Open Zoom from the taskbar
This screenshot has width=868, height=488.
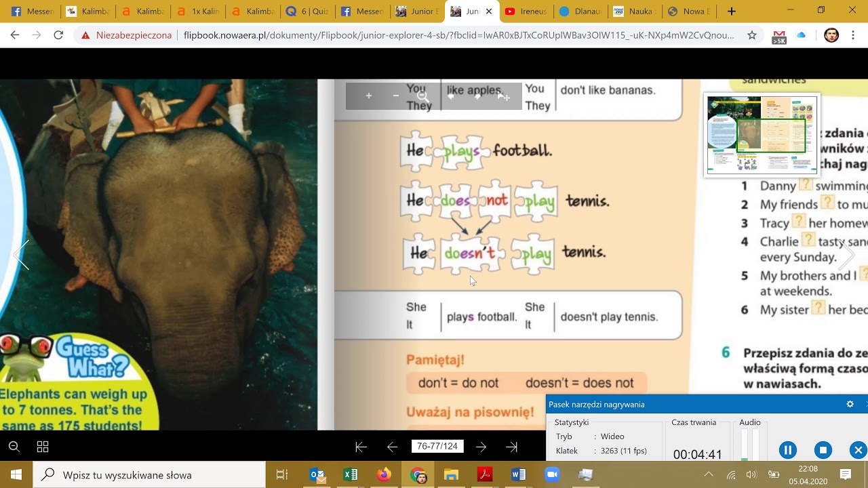click(x=552, y=474)
